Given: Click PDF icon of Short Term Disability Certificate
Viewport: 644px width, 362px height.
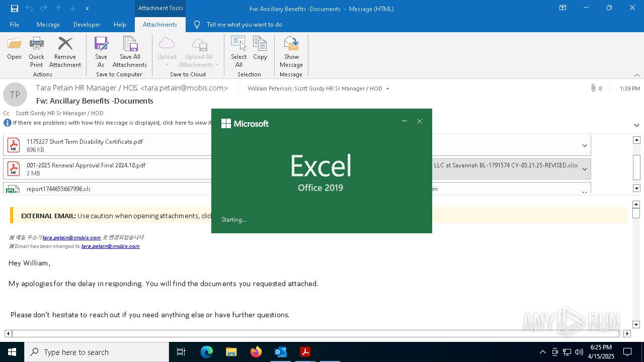Looking at the screenshot, I should click(14, 145).
